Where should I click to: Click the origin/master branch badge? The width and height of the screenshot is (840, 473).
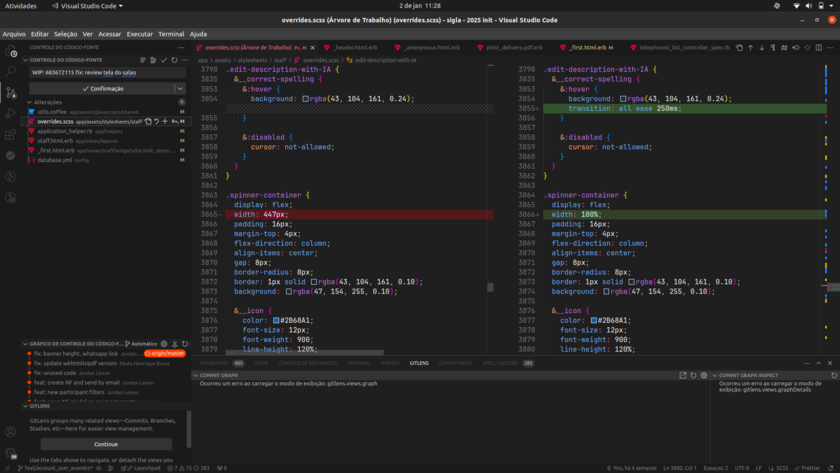coord(165,354)
